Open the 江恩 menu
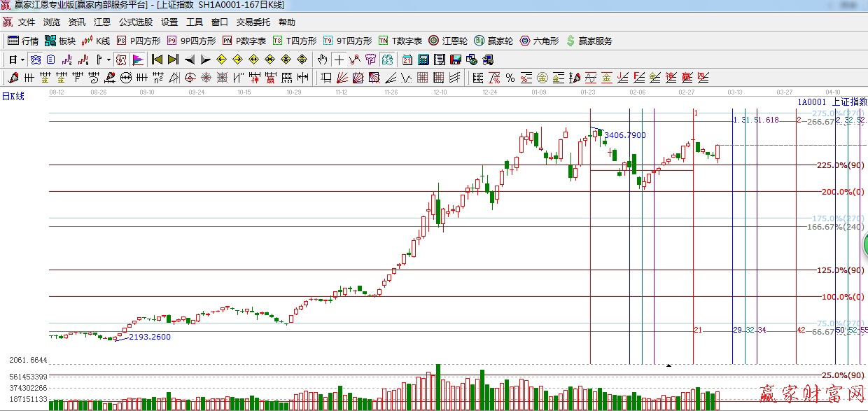868x411 pixels. (x=102, y=22)
